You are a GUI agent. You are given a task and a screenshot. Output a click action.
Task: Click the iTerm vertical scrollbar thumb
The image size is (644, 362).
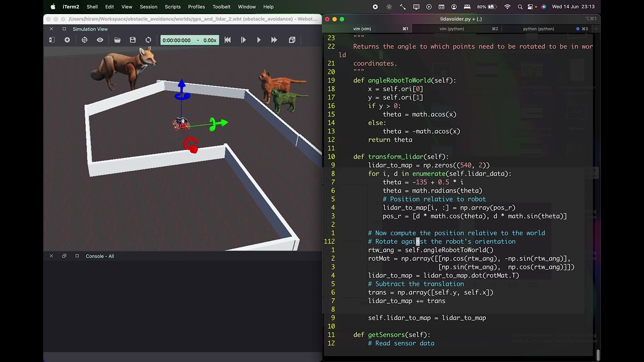[598, 355]
